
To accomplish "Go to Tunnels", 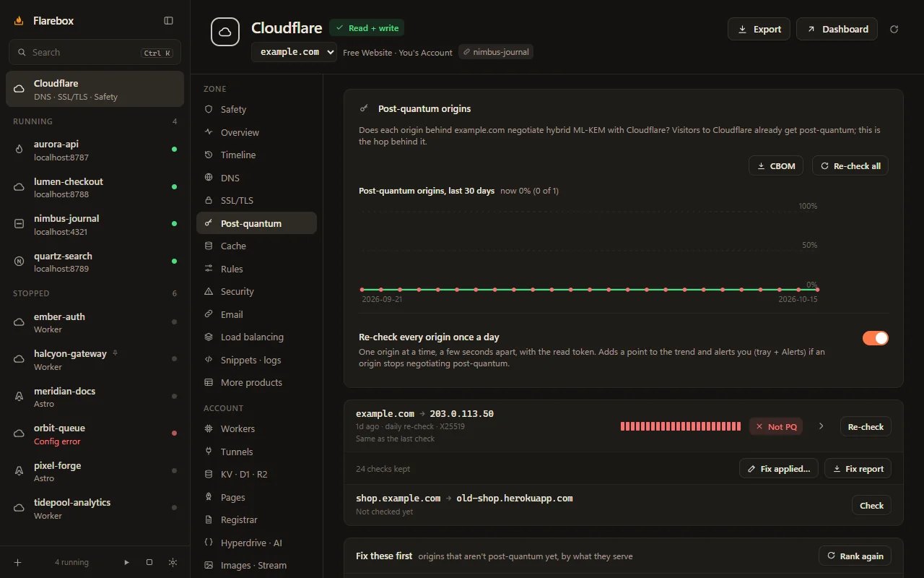I will pos(256,452).
